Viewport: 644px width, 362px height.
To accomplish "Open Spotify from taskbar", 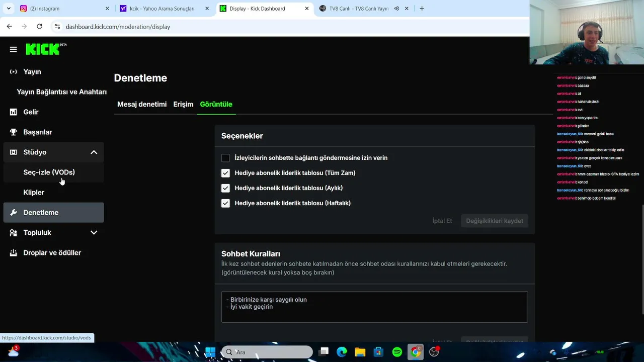I will point(397,352).
